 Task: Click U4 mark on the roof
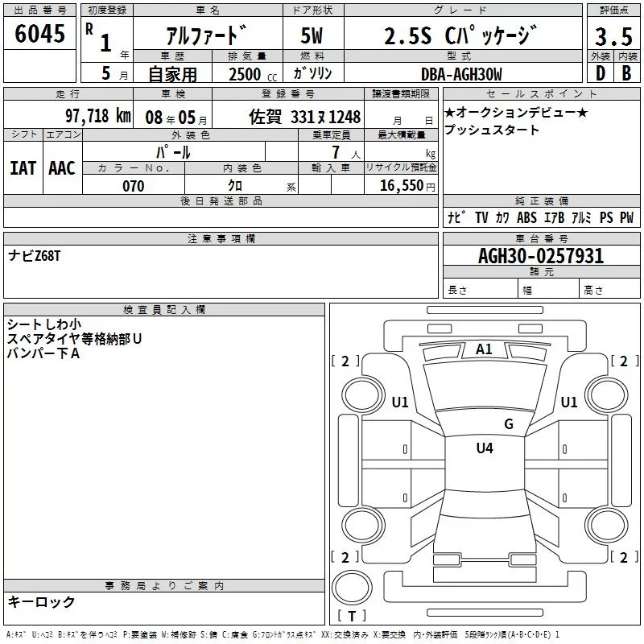tap(485, 448)
